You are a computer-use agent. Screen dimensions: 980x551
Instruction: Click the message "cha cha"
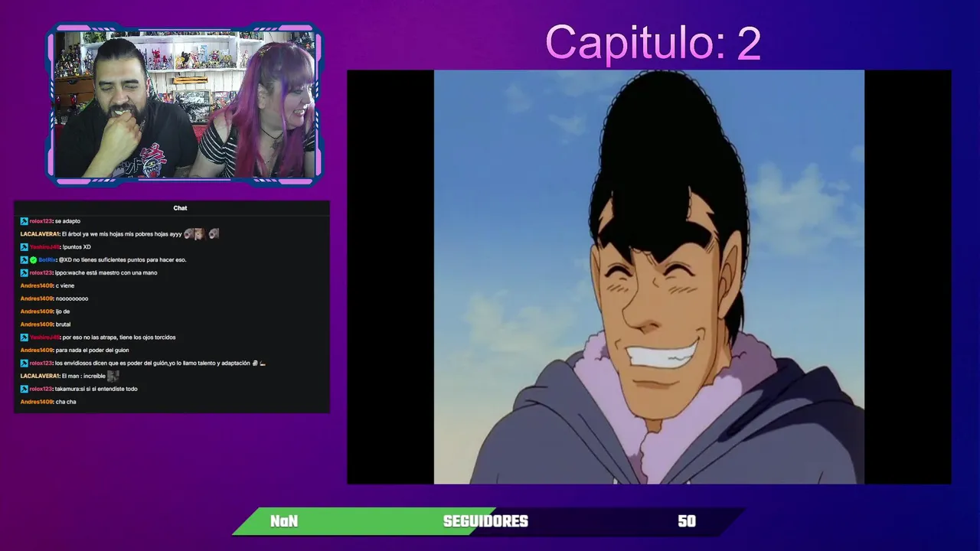(66, 402)
